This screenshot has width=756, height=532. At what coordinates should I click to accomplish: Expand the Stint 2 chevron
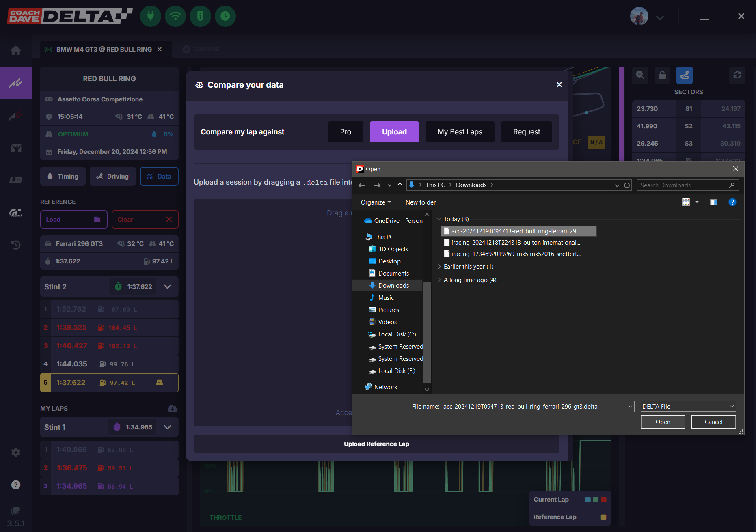167,287
